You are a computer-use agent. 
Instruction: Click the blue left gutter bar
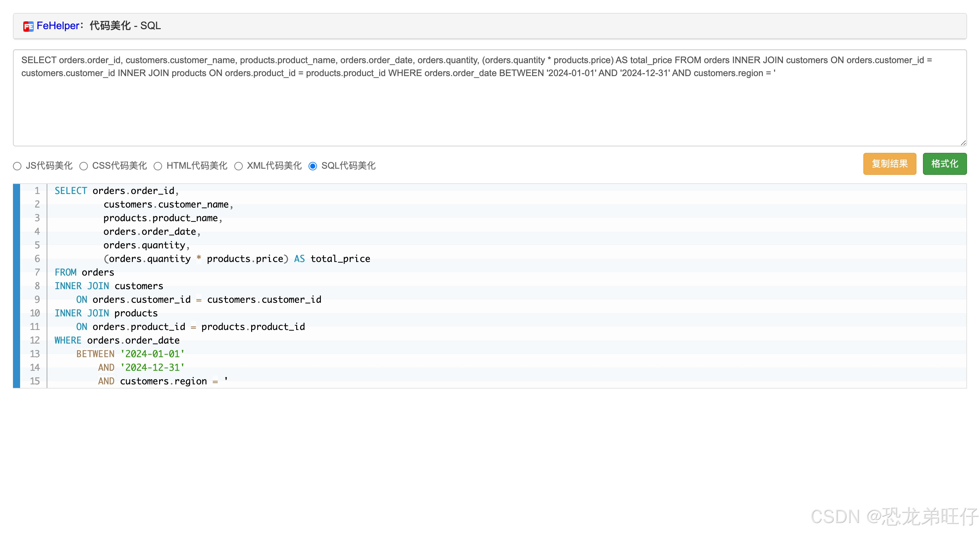click(16, 286)
